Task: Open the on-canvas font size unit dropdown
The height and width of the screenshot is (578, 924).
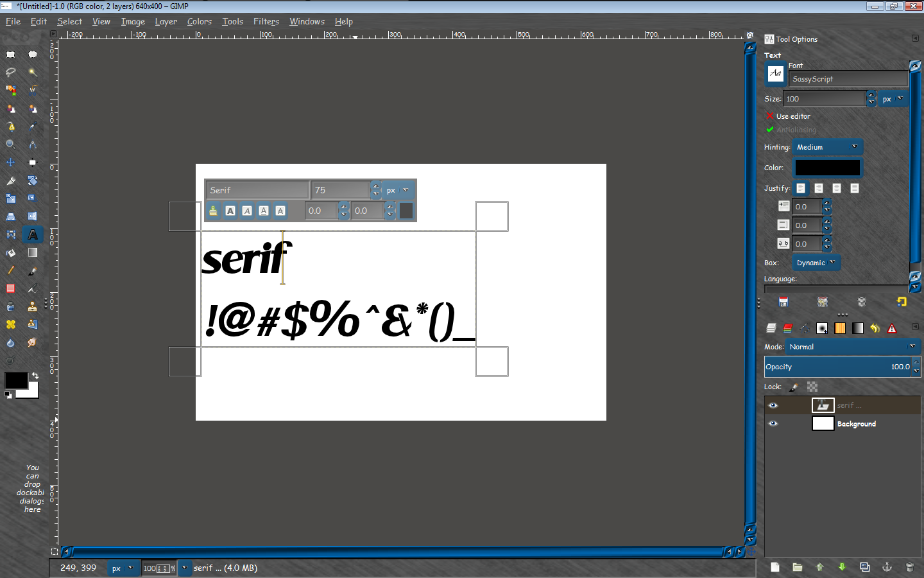Action: pyautogui.click(x=398, y=190)
